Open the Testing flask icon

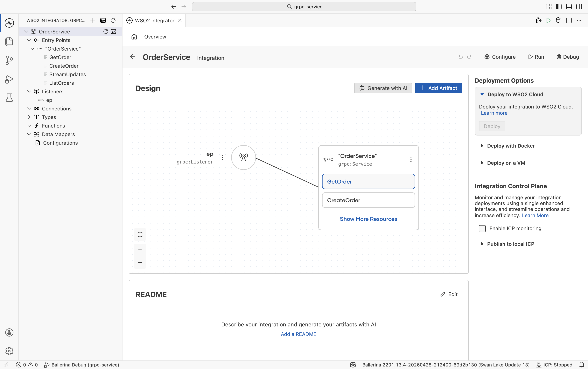click(9, 98)
